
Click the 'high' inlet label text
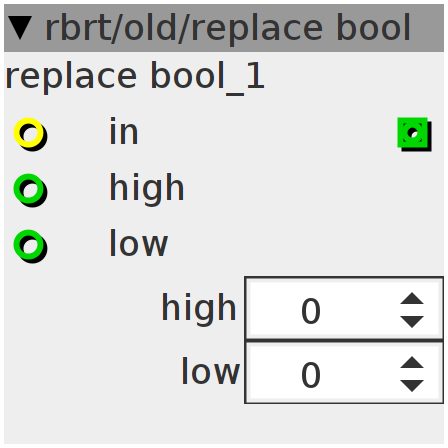coord(147,188)
